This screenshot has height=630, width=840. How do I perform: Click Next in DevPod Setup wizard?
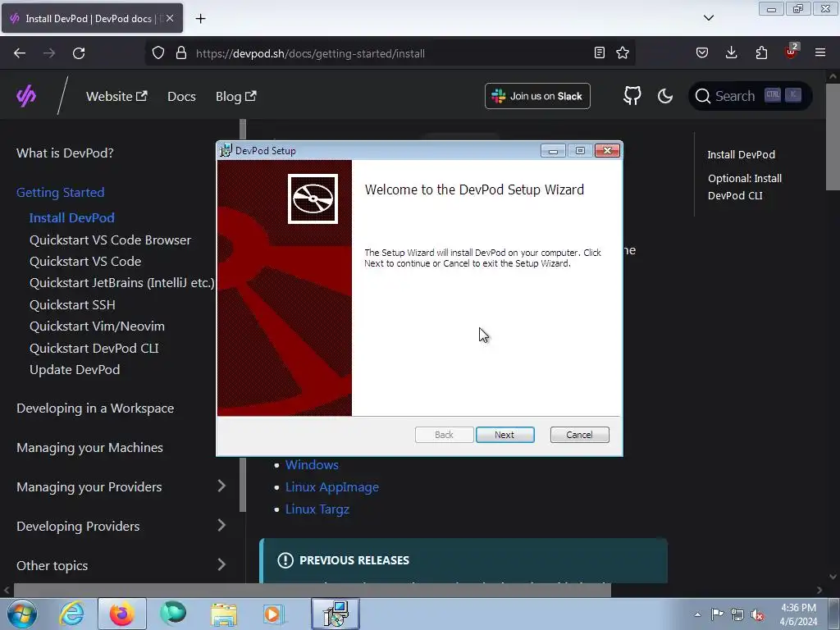click(x=504, y=435)
